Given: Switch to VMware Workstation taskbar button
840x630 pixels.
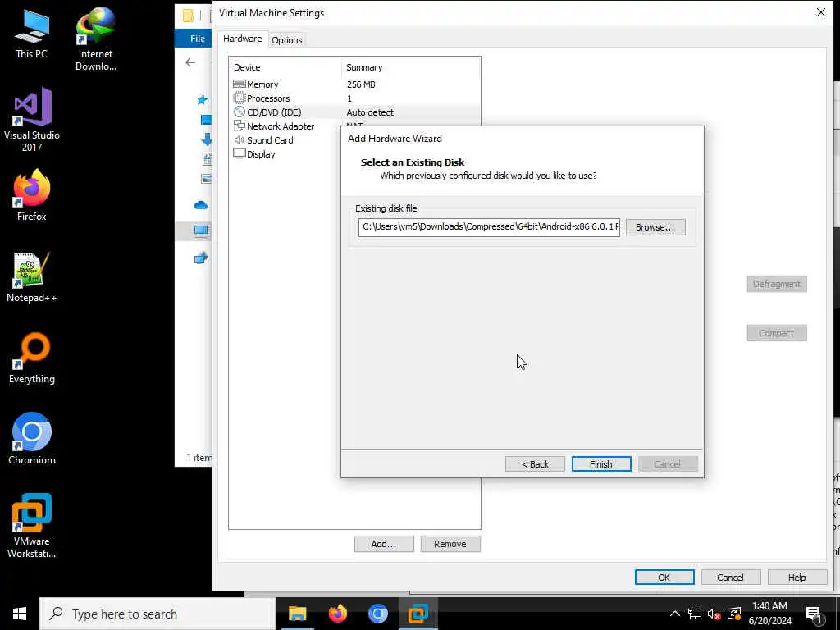Looking at the screenshot, I should (x=418, y=614).
